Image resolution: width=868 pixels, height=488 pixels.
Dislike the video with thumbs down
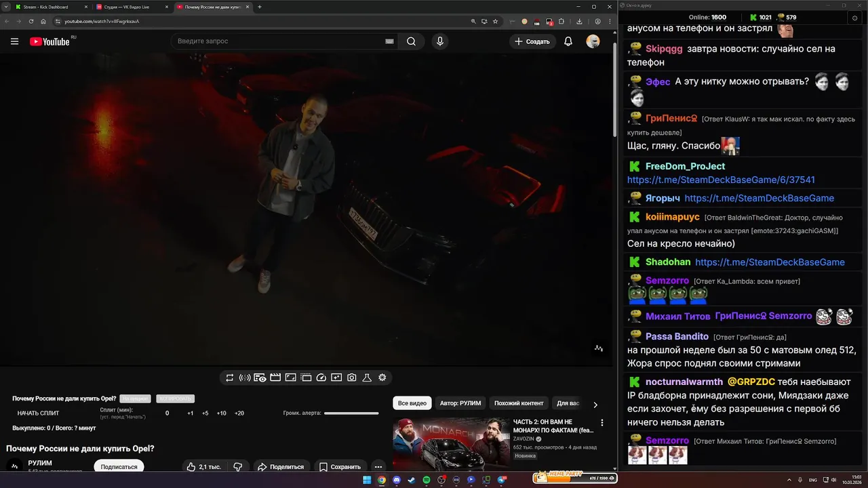click(x=238, y=467)
